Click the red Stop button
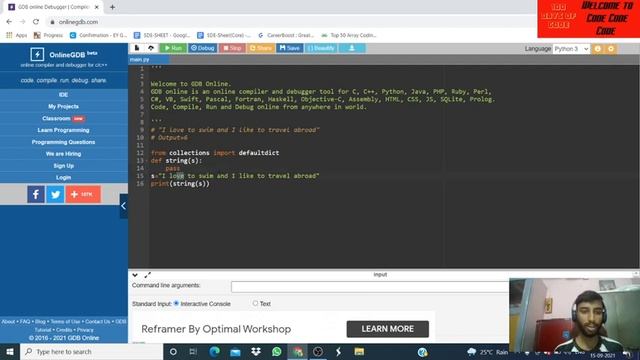Screen dimensions: 640x360 coord(232,48)
